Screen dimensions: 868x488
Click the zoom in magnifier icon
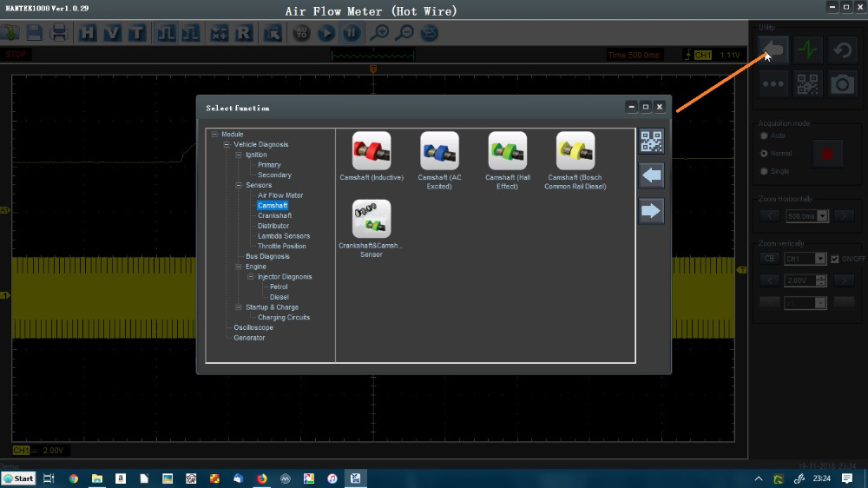[x=379, y=33]
